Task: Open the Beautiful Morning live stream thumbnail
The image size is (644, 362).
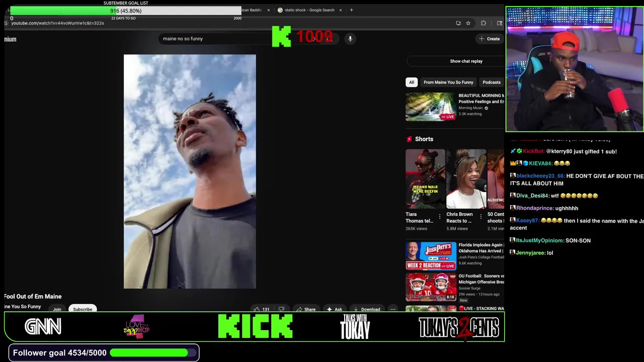Action: tap(431, 107)
